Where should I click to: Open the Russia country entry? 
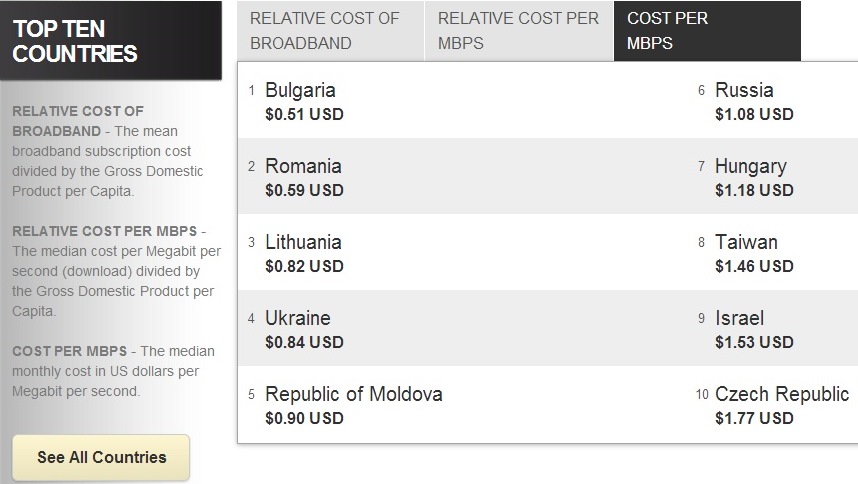pyautogui.click(x=744, y=91)
